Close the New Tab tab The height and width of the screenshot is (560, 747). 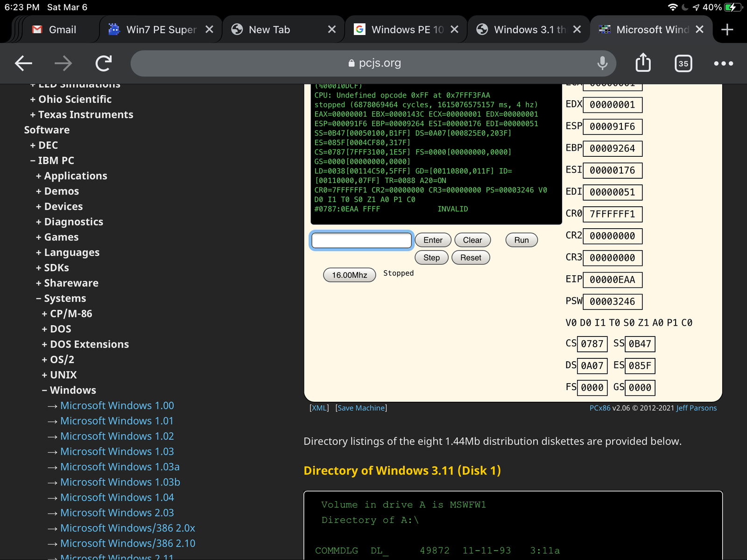coord(331,30)
